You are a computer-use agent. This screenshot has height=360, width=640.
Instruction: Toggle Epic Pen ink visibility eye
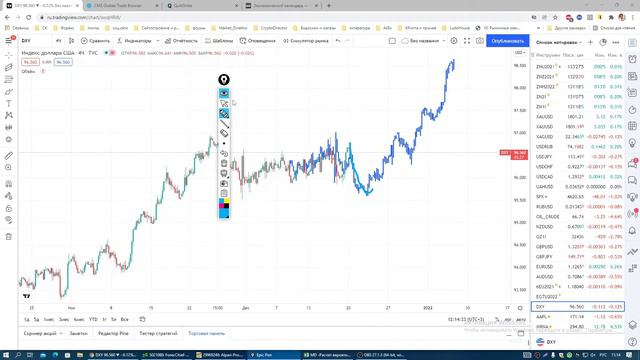click(x=224, y=93)
